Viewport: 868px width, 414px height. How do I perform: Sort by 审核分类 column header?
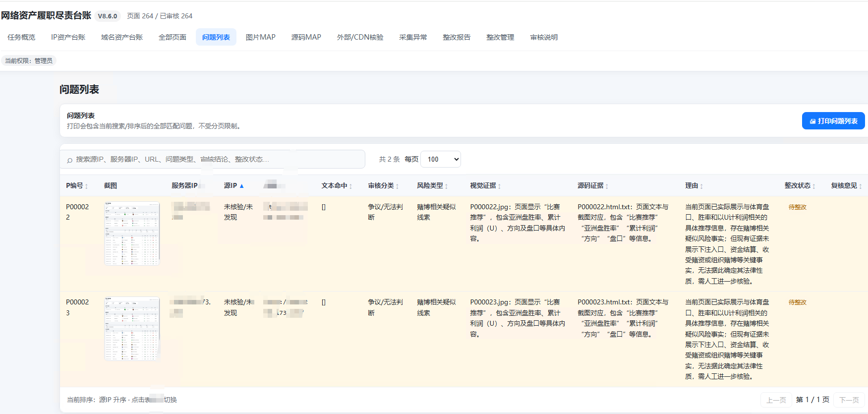click(x=383, y=185)
